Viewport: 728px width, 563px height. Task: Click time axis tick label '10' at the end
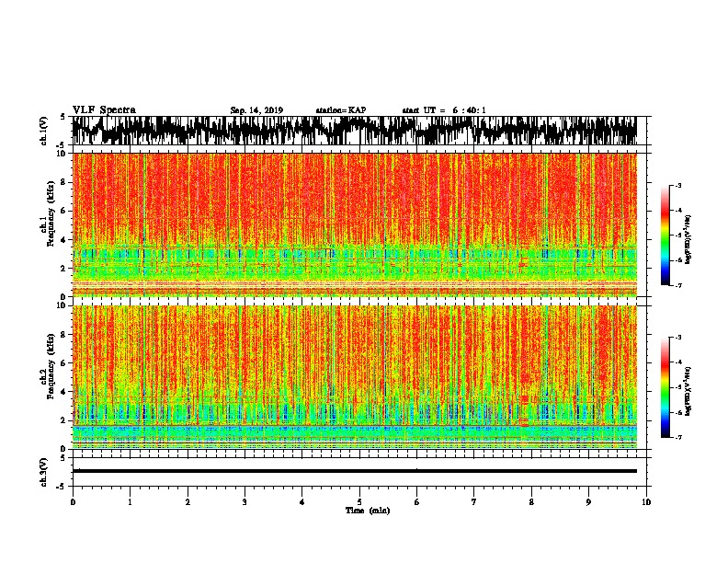pos(646,502)
